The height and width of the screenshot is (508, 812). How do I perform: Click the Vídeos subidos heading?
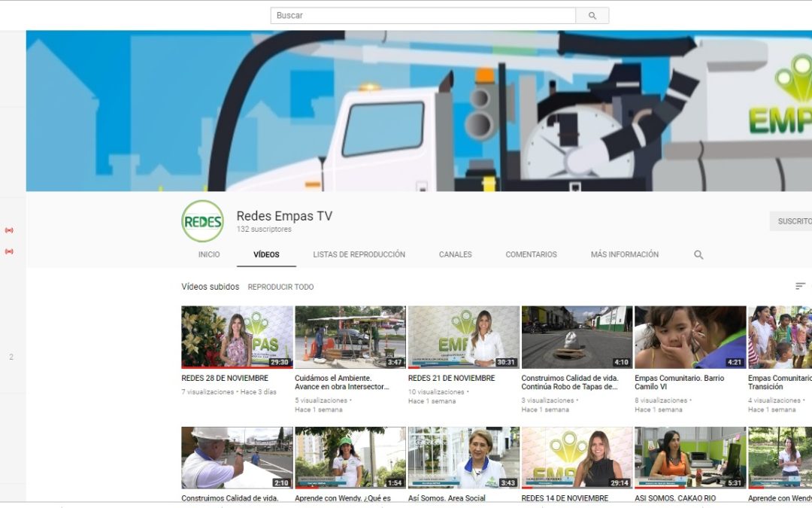tap(211, 287)
